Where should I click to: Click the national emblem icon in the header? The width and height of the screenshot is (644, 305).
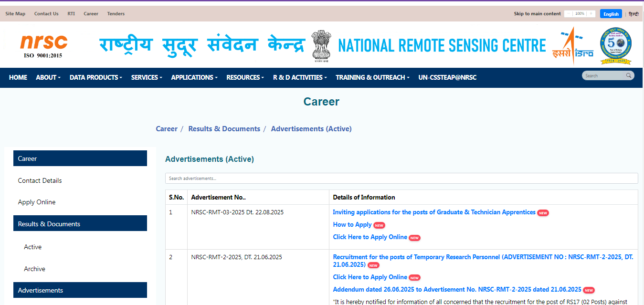pos(321,45)
